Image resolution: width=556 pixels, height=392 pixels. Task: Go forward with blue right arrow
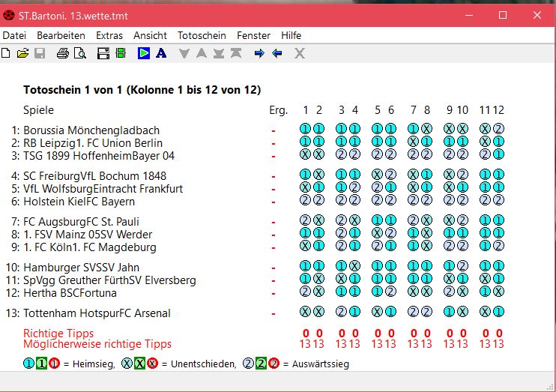tap(259, 53)
